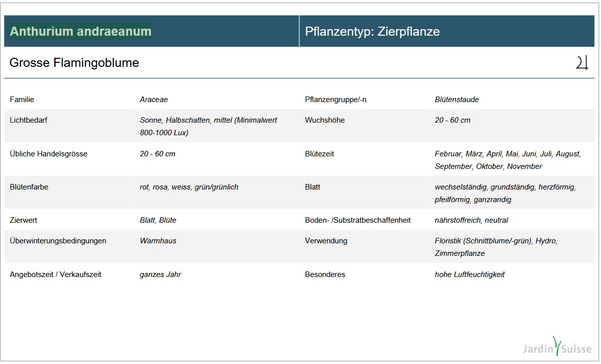Click the Blütezeit months value

tap(507, 160)
